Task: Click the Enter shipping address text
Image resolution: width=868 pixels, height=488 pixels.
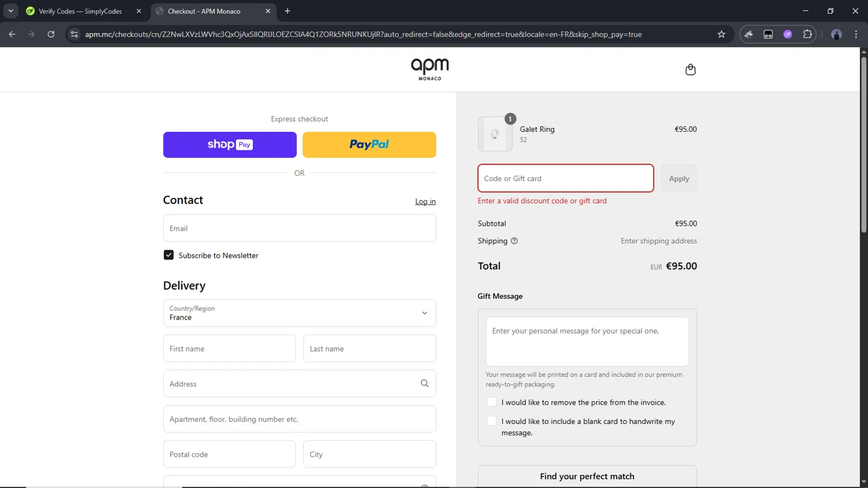Action: click(x=659, y=241)
